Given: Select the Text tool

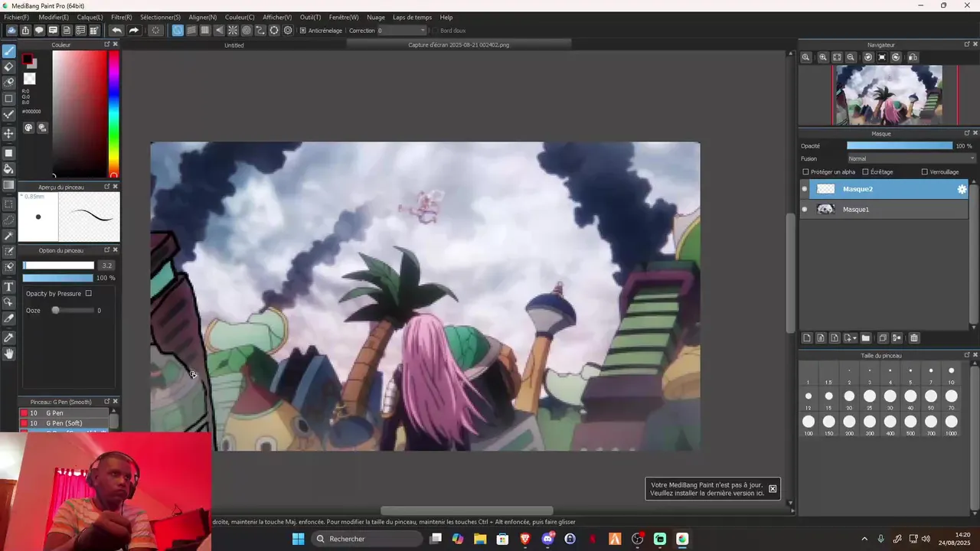Looking at the screenshot, I should [9, 286].
